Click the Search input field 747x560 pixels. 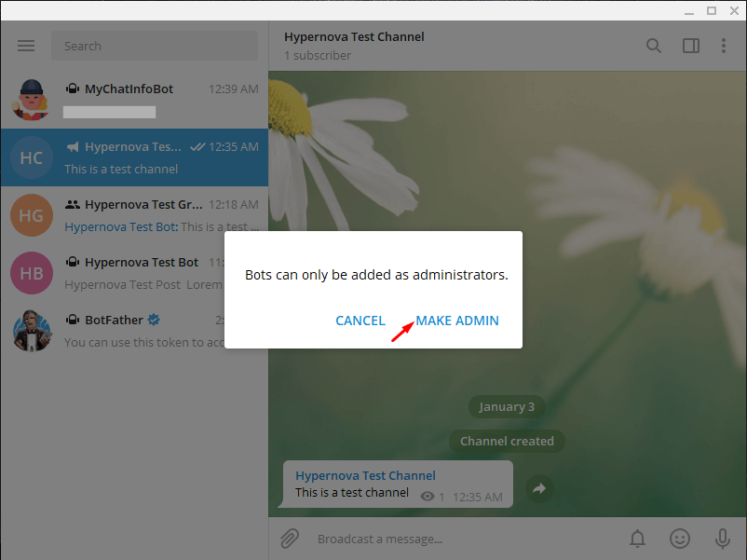155,46
